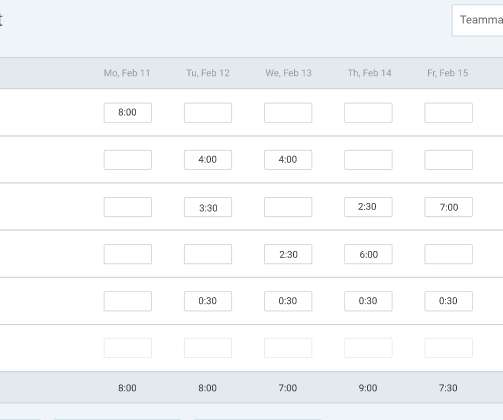503x420 pixels.
Task: Click the 3:30 field under Tu, Feb 12
Action: [208, 207]
